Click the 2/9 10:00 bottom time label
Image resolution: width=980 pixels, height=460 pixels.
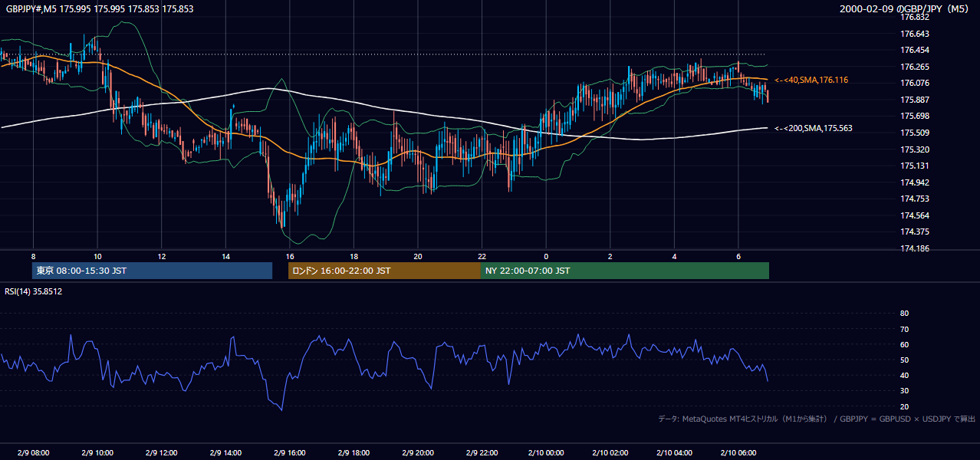click(97, 452)
